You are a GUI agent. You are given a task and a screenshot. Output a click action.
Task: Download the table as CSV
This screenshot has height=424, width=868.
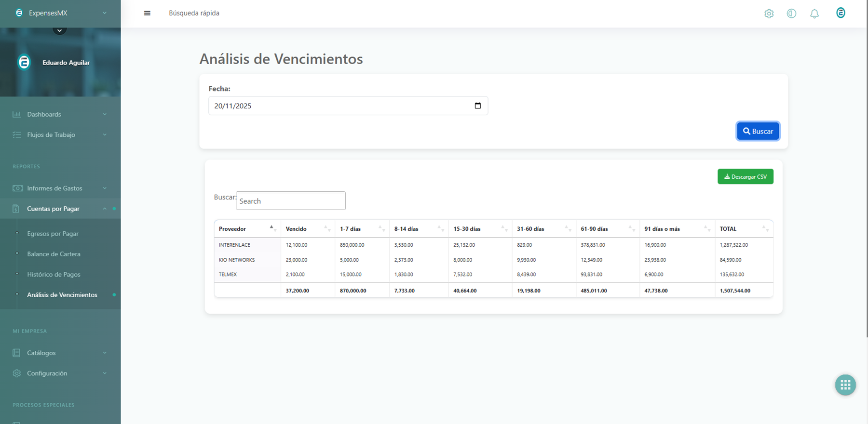(745, 176)
